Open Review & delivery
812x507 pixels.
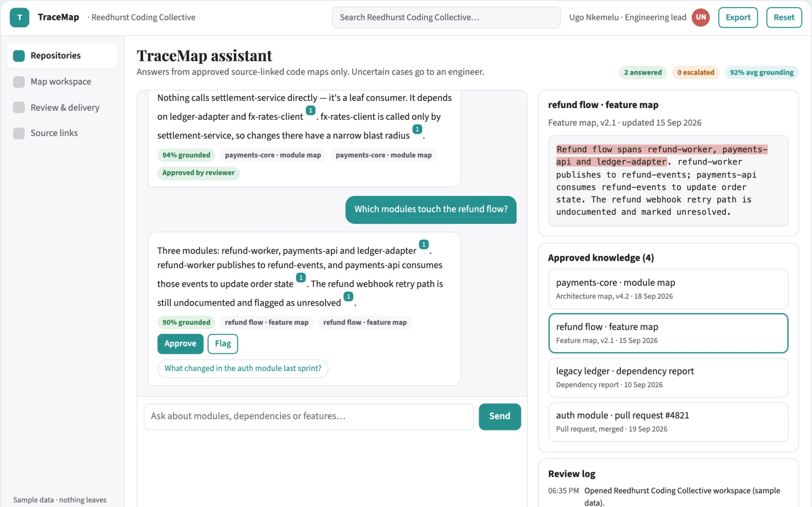tap(62, 108)
